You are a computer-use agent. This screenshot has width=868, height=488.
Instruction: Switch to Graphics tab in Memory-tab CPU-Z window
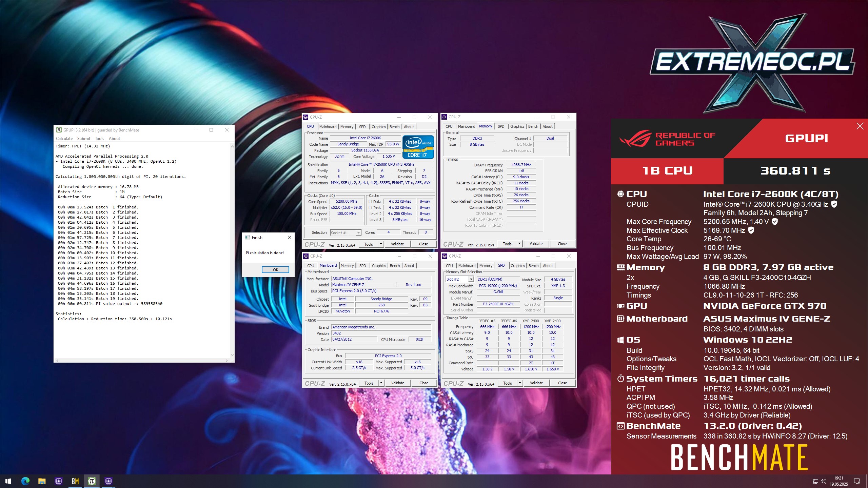click(x=517, y=126)
